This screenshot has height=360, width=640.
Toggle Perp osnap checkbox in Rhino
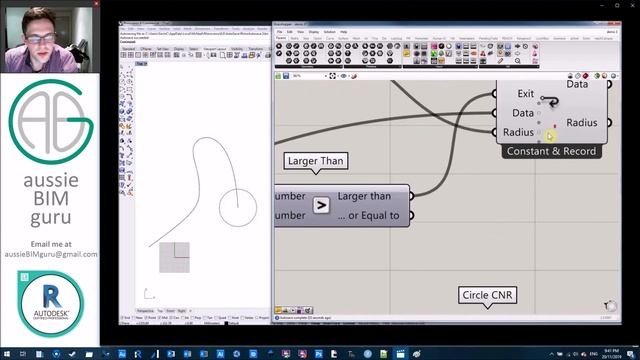pos(194,318)
